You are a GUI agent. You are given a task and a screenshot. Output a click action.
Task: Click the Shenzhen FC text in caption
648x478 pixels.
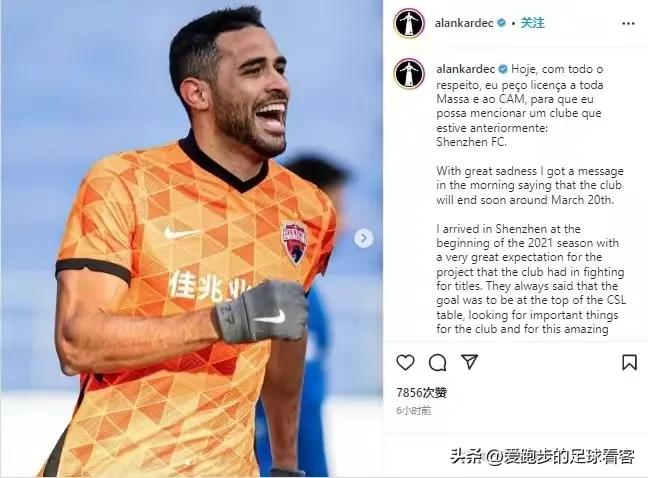coord(471,142)
